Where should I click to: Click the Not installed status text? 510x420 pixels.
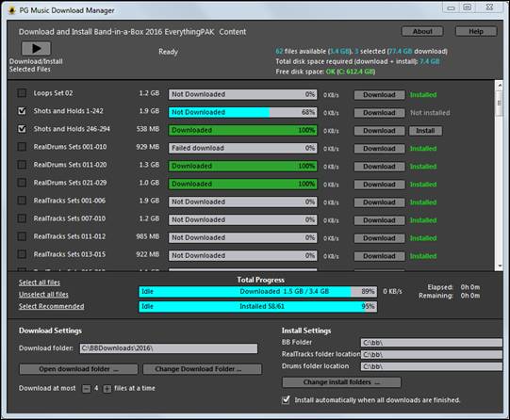(x=430, y=113)
